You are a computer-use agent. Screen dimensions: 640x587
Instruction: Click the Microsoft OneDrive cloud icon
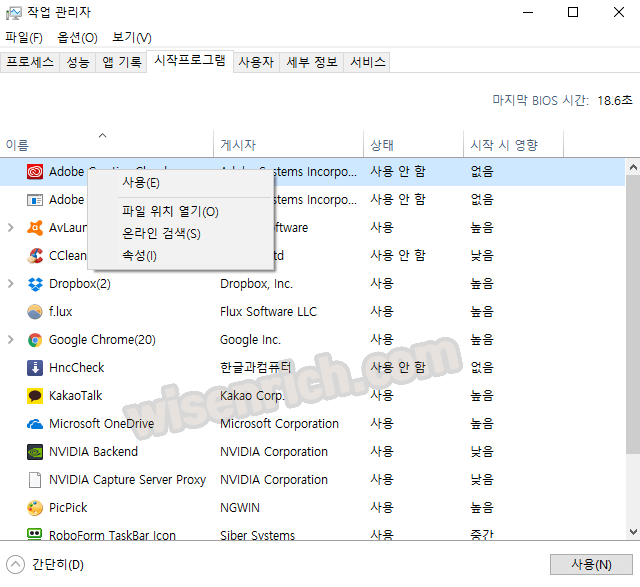(x=35, y=424)
